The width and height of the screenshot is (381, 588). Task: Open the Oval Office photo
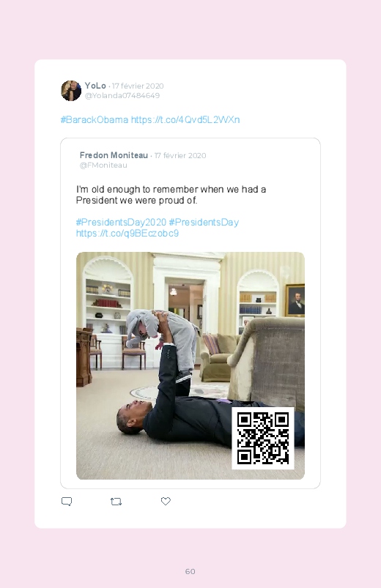[x=190, y=365]
